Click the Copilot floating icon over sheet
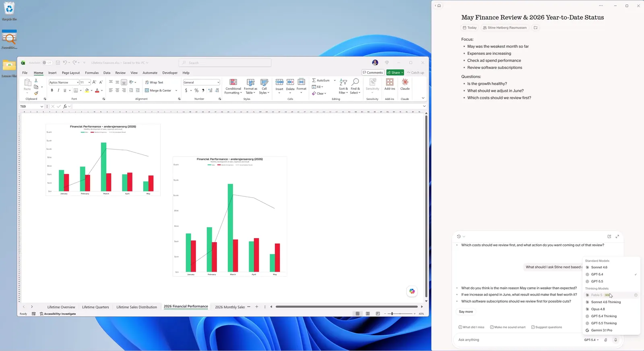644x351 pixels. click(x=412, y=291)
